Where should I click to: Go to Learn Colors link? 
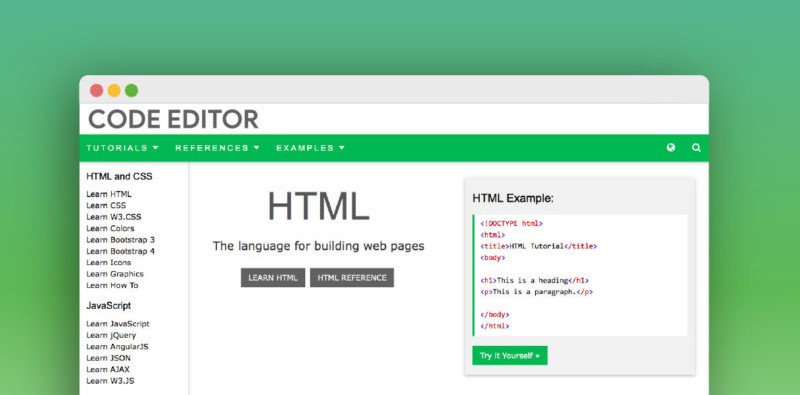pos(110,228)
